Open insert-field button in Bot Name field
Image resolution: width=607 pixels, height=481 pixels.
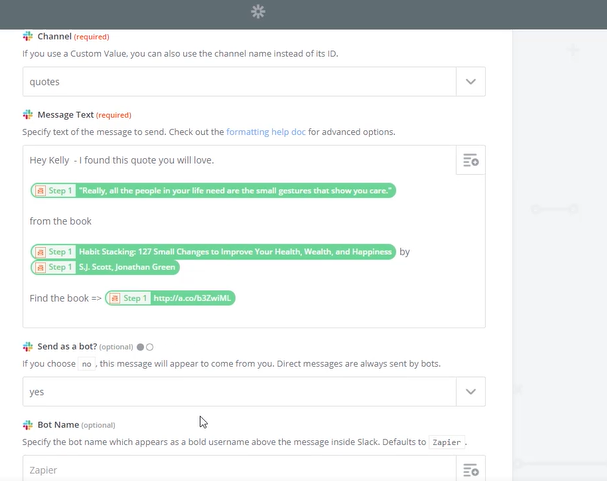(x=471, y=470)
